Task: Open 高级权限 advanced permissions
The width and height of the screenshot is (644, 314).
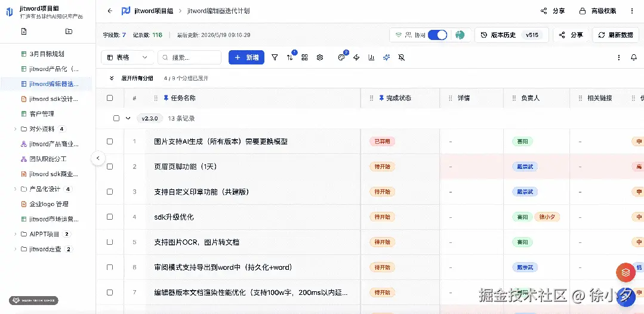Action: (597, 11)
